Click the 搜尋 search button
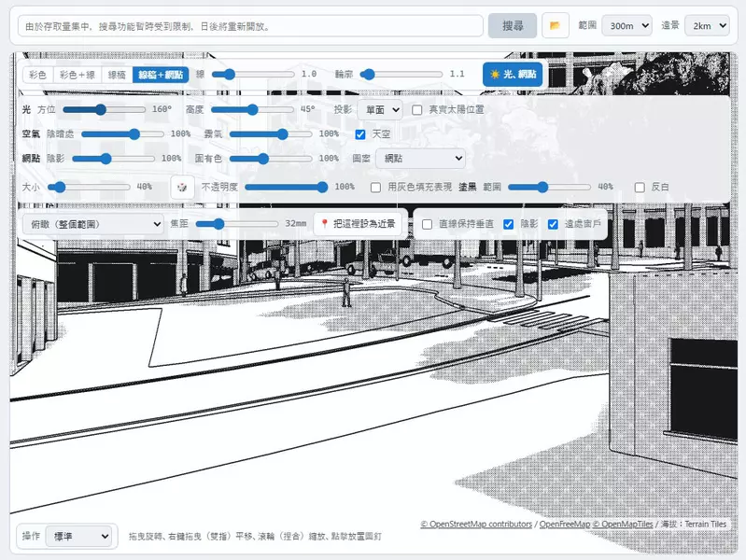Image resolution: width=746 pixels, height=560 pixels. (513, 26)
